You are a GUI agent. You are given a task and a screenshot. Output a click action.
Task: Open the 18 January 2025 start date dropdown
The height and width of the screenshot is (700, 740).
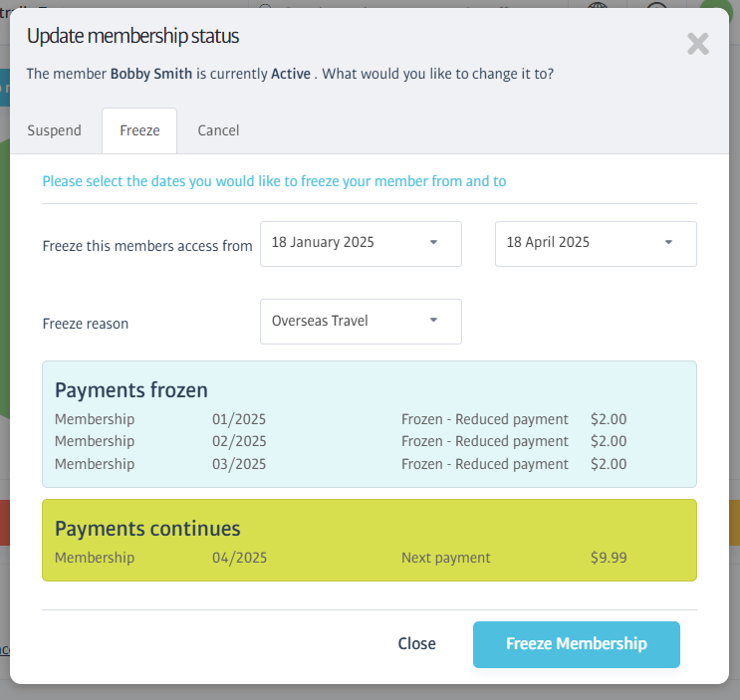point(361,244)
